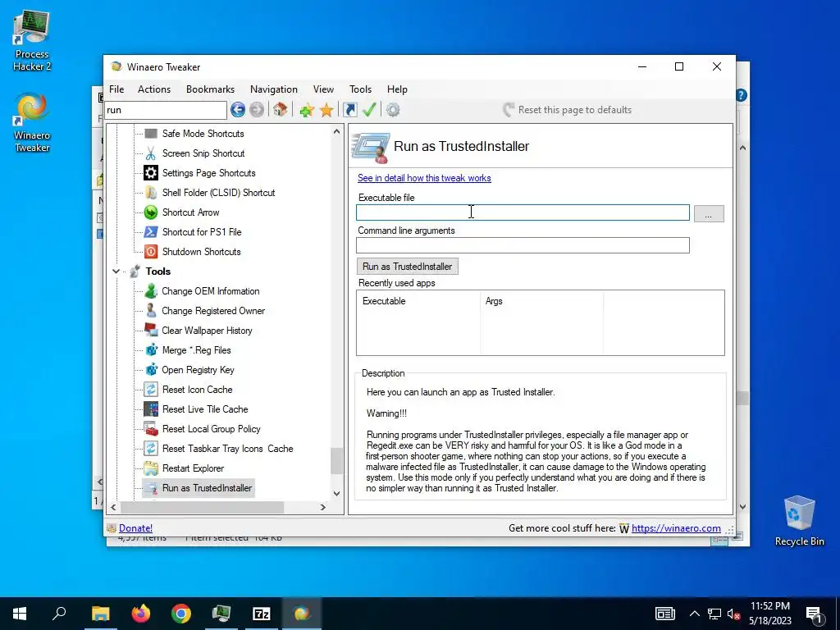
Task: Click the Back navigation arrow icon
Action: click(238, 110)
